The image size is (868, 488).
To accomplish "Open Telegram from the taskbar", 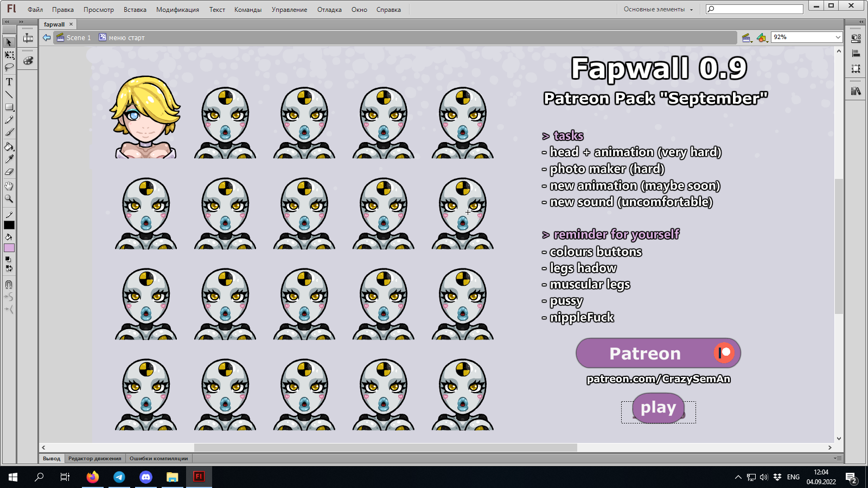I will (x=119, y=477).
